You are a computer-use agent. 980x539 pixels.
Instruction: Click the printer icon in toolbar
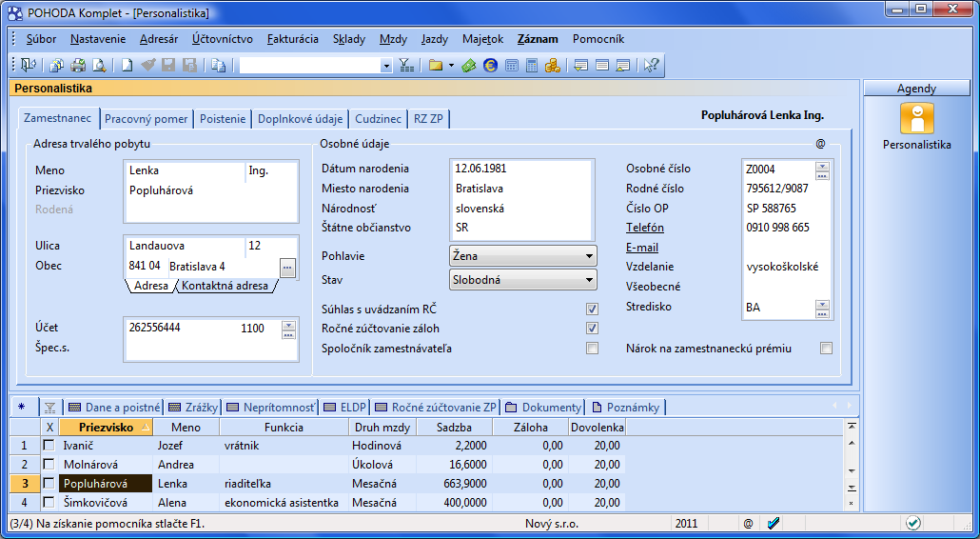point(78,65)
